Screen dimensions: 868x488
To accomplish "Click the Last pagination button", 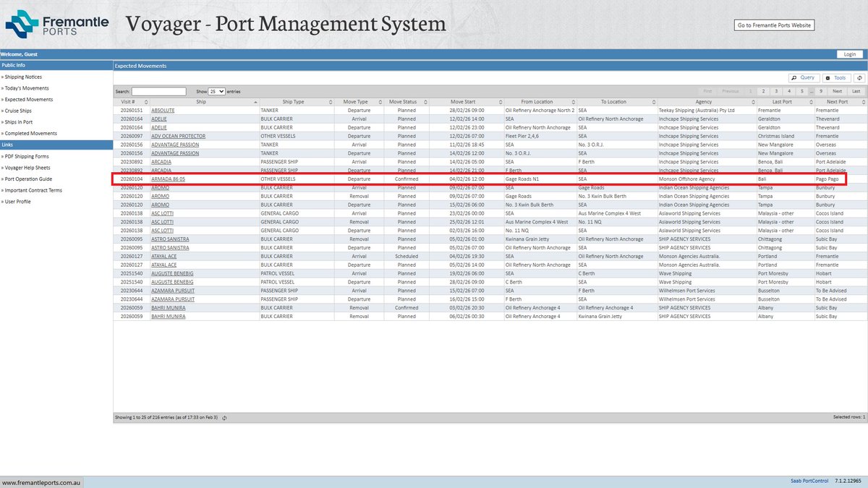I will (856, 92).
